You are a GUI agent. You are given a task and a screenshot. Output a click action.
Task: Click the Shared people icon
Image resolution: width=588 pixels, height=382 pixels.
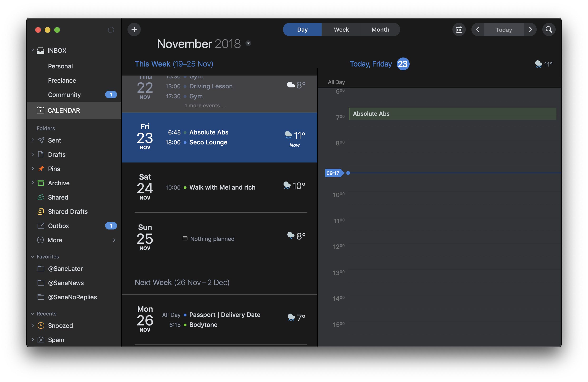point(41,197)
